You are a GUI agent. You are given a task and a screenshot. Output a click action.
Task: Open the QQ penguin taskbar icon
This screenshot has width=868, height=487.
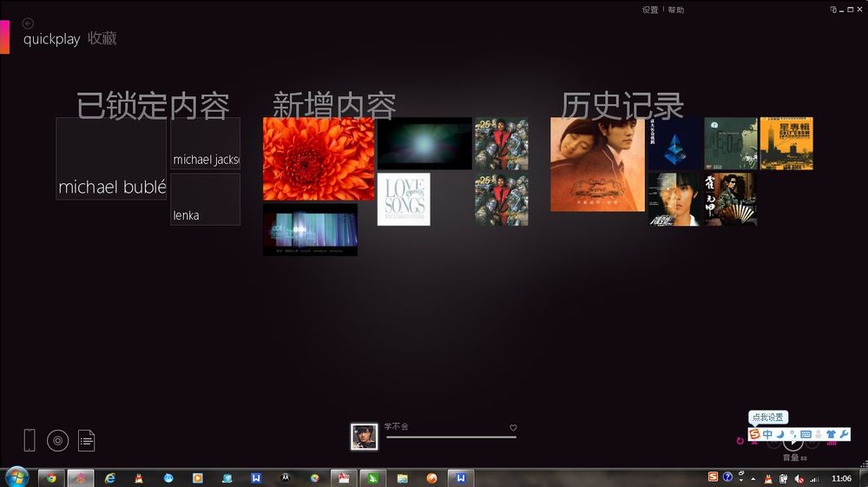pos(139,478)
